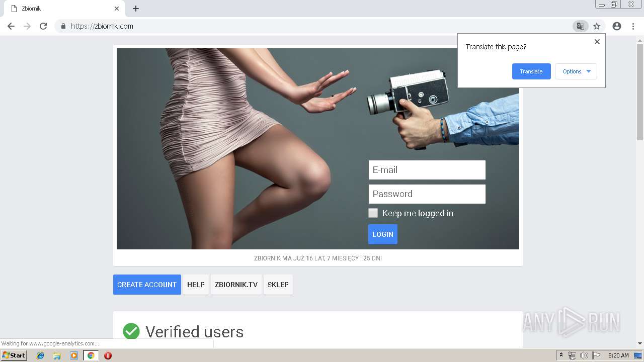This screenshot has height=362, width=644.
Task: Click the padlock site info icon
Action: [63, 26]
